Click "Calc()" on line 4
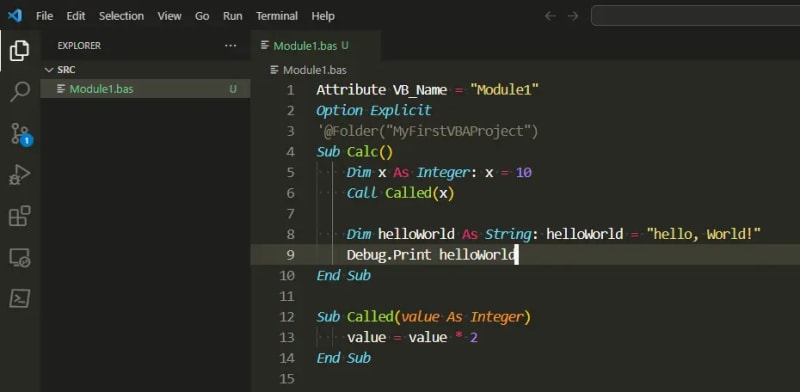 [x=370, y=152]
